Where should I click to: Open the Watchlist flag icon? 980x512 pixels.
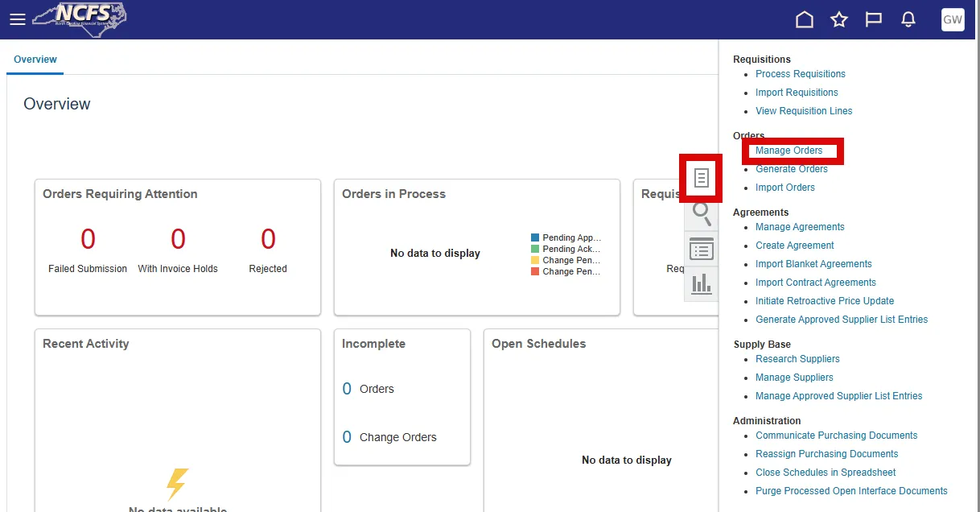874,19
